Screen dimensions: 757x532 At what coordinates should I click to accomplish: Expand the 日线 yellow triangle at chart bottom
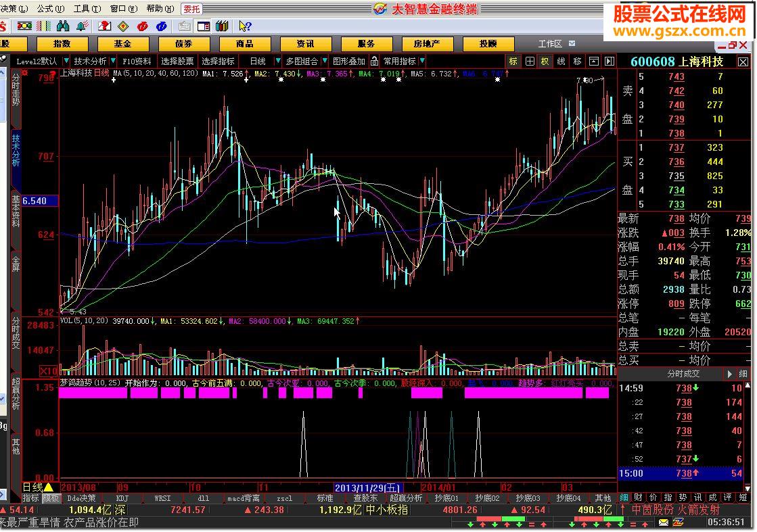(49, 487)
